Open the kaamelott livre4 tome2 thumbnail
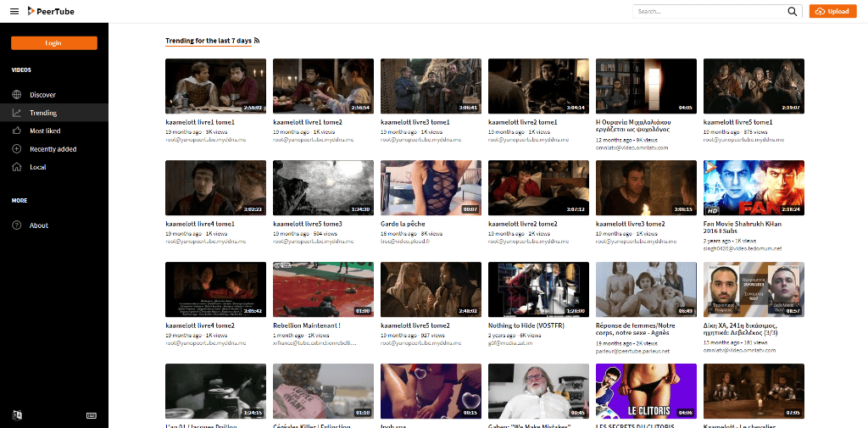Viewport: 868px width, 428px height. click(x=216, y=290)
